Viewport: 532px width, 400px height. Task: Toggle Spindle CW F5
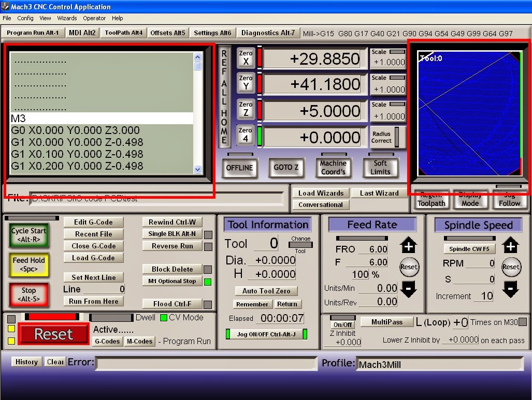(469, 249)
